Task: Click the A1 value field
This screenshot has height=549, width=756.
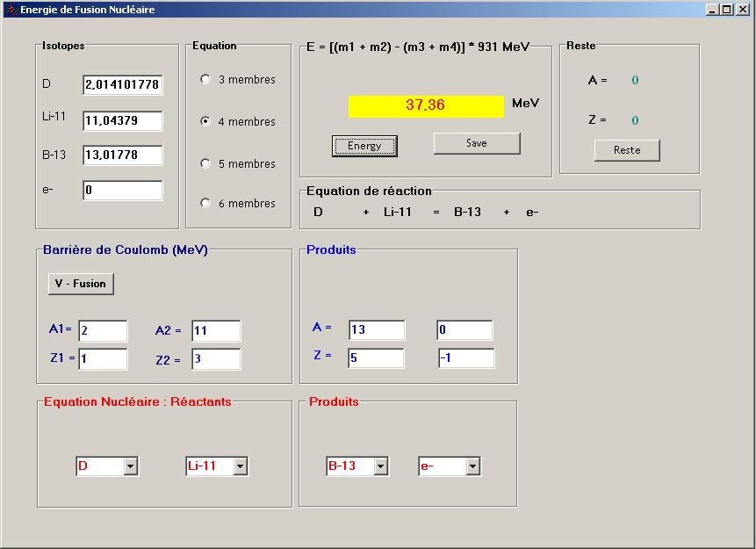Action: pyautogui.click(x=103, y=331)
